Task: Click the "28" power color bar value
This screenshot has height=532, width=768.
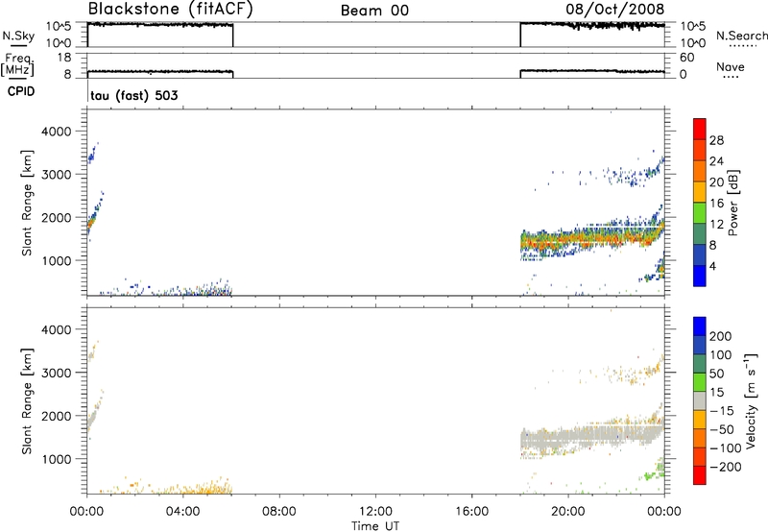Action: pyautogui.click(x=716, y=140)
